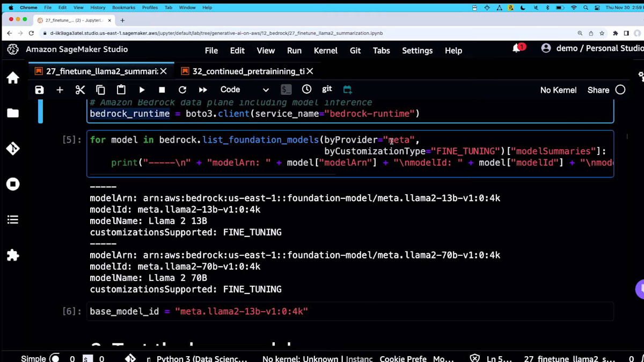The height and width of the screenshot is (362, 644).
Task: Paste cell using the clipboard icon
Action: pos(121,90)
